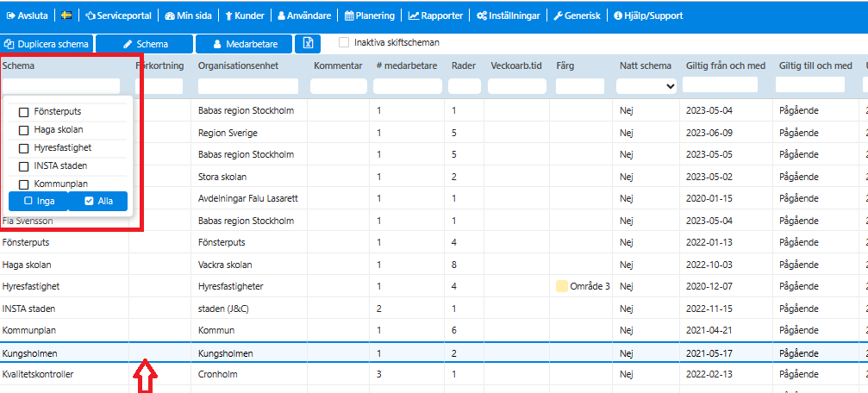
Task: Click the Giltig till och med filter field
Action: (810, 84)
